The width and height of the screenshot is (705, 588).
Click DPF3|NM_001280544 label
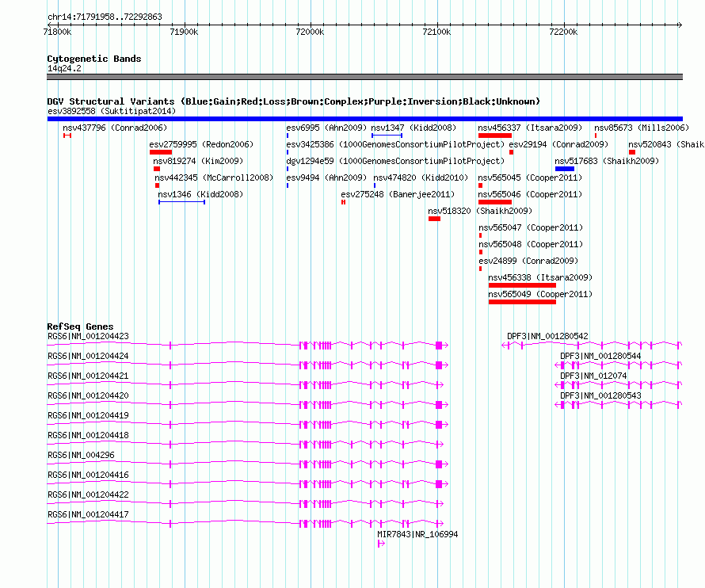click(600, 356)
